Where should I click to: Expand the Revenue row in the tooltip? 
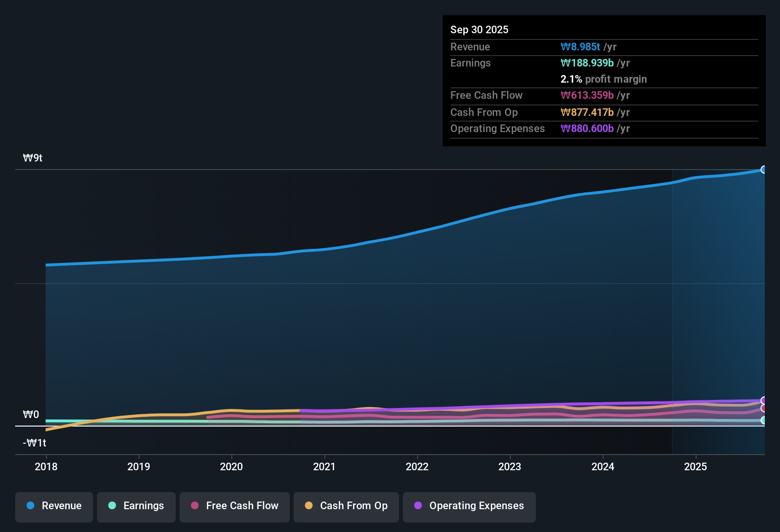(x=604, y=47)
